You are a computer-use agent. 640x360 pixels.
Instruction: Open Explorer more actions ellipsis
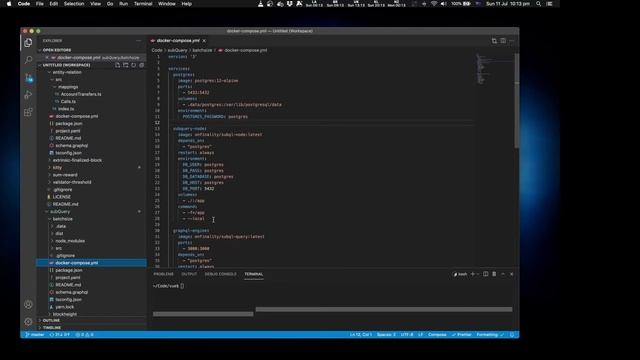click(x=138, y=41)
